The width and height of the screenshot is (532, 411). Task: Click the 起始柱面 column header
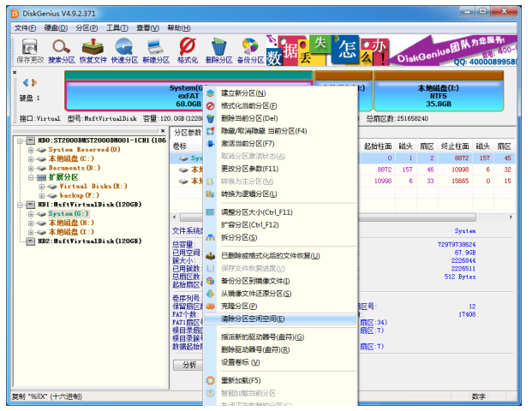[x=377, y=146]
